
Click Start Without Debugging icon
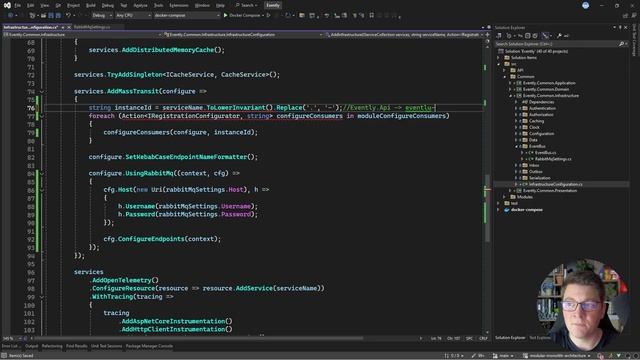pos(269,16)
